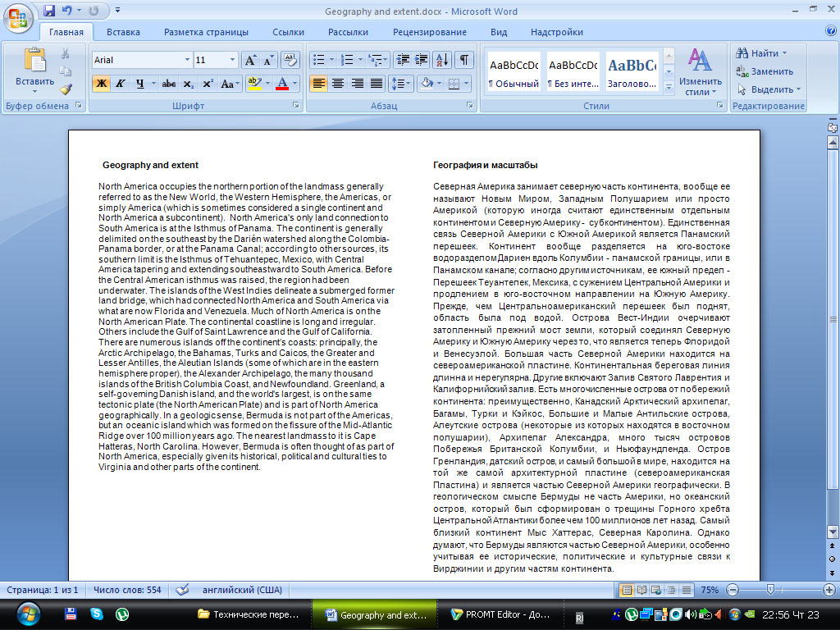Image resolution: width=840 pixels, height=630 pixels.
Task: Center align the paragraph
Action: coord(337,84)
